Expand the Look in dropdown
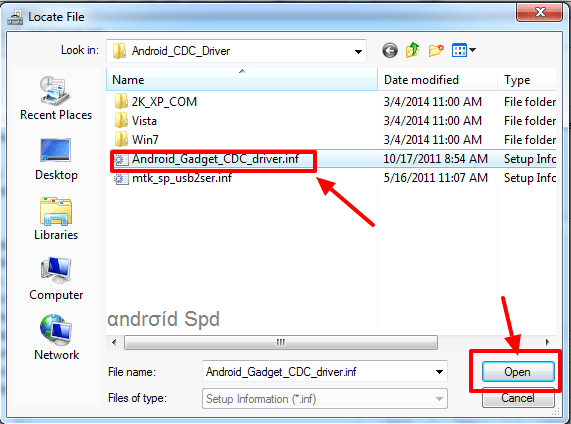 (358, 51)
